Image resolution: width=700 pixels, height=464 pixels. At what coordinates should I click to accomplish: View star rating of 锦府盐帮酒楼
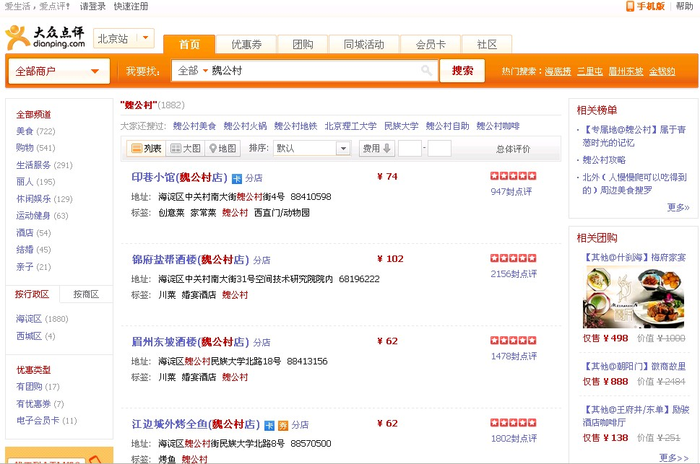coord(513,258)
